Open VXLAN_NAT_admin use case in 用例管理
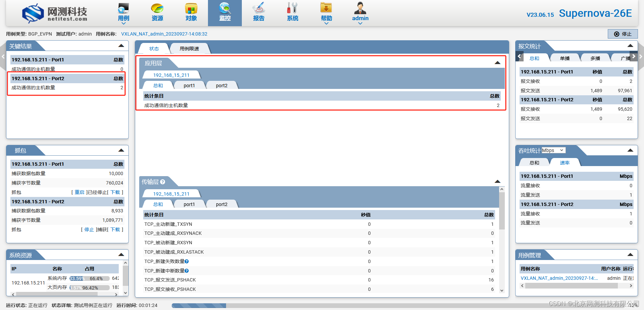644x310 pixels. [559, 278]
